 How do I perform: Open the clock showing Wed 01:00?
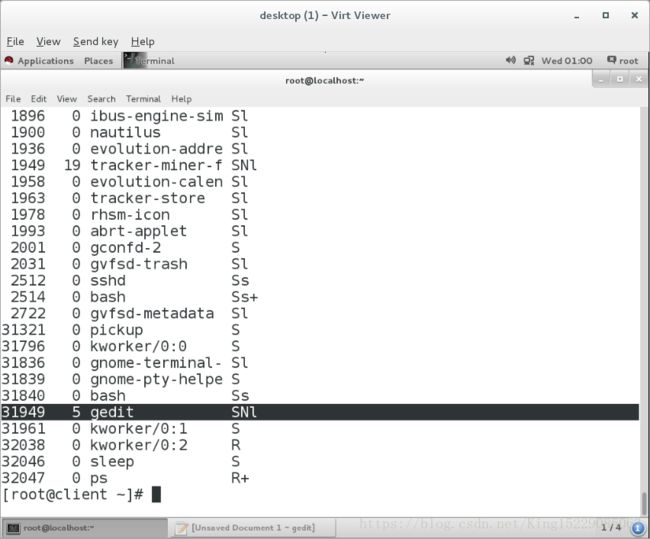tap(566, 61)
